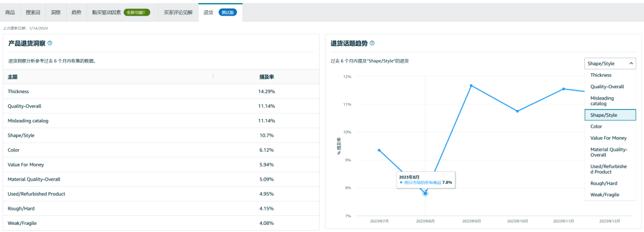Switch to the 商品 tab
This screenshot has height=232, width=644.
tap(10, 13)
